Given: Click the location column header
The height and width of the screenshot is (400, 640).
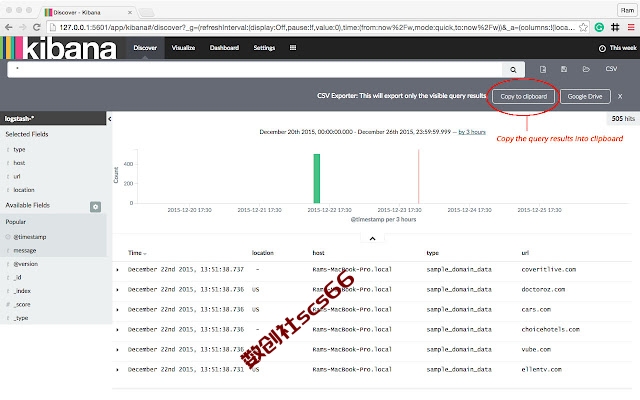Looking at the screenshot, I should 262,253.
